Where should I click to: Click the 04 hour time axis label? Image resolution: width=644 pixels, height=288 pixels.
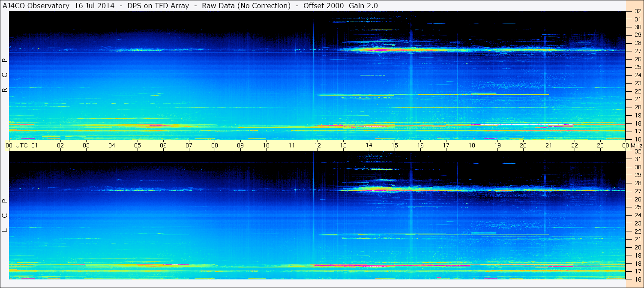coord(112,145)
